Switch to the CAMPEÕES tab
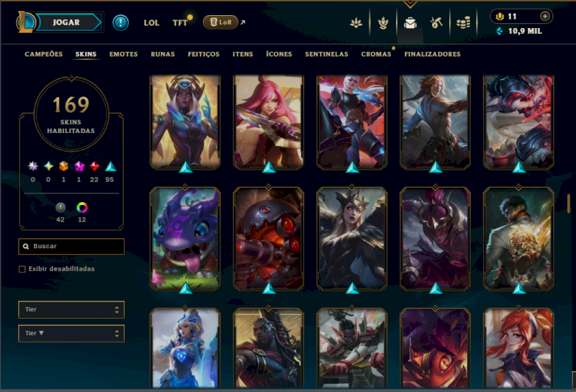 (44, 54)
